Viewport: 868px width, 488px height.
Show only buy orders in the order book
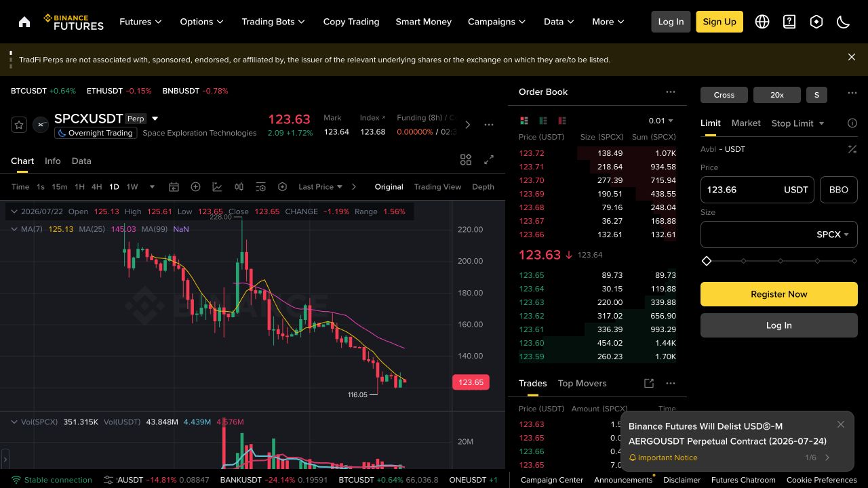coord(543,121)
